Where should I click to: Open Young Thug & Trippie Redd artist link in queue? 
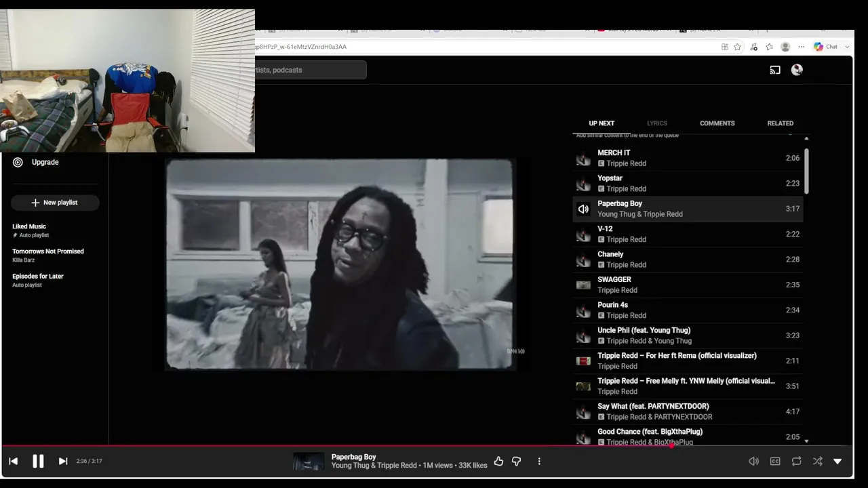coord(640,214)
